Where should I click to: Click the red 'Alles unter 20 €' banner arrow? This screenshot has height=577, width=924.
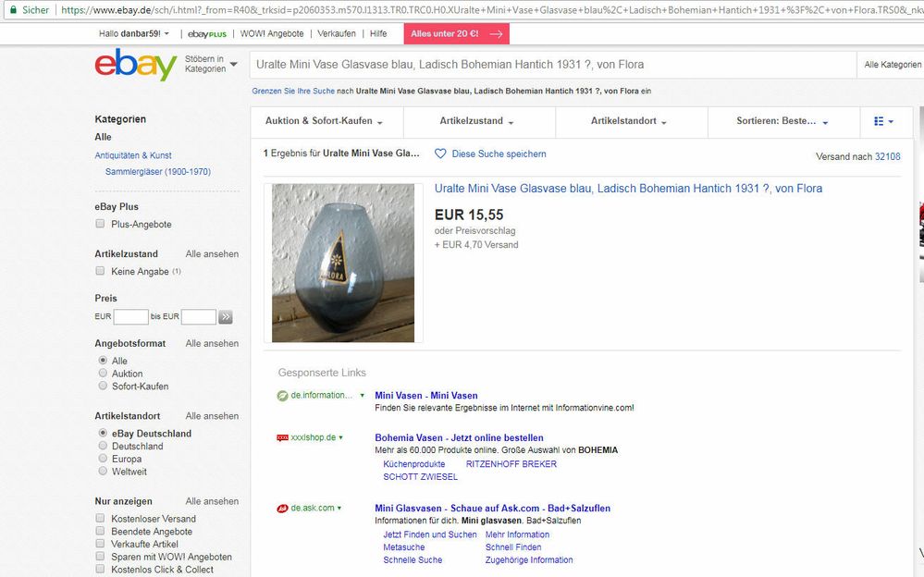pos(496,32)
